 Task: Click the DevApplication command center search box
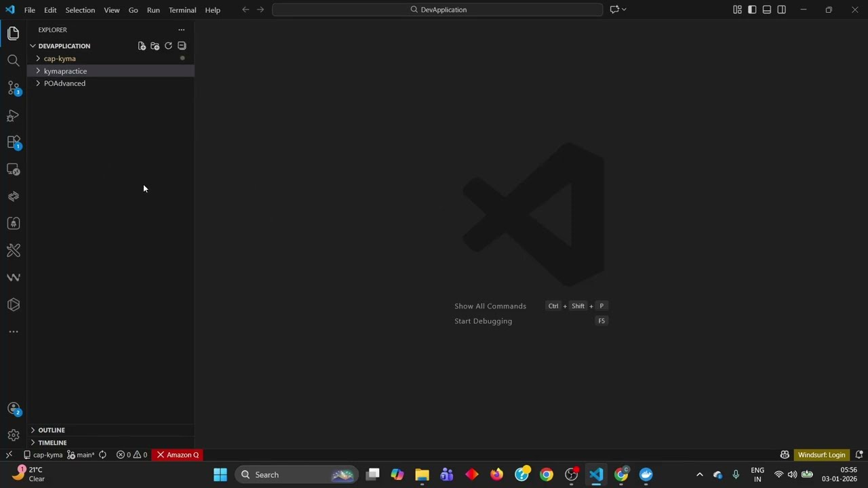[x=437, y=9]
